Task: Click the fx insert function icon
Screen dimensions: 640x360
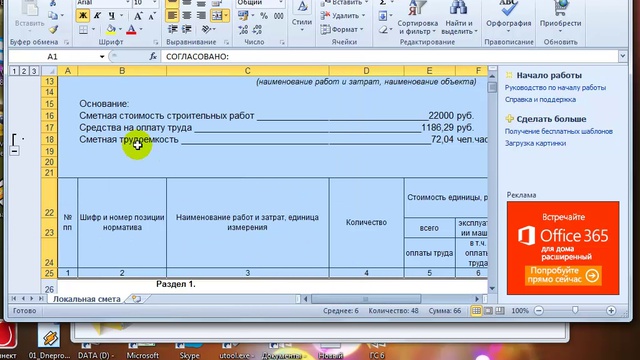Action: (x=153, y=56)
